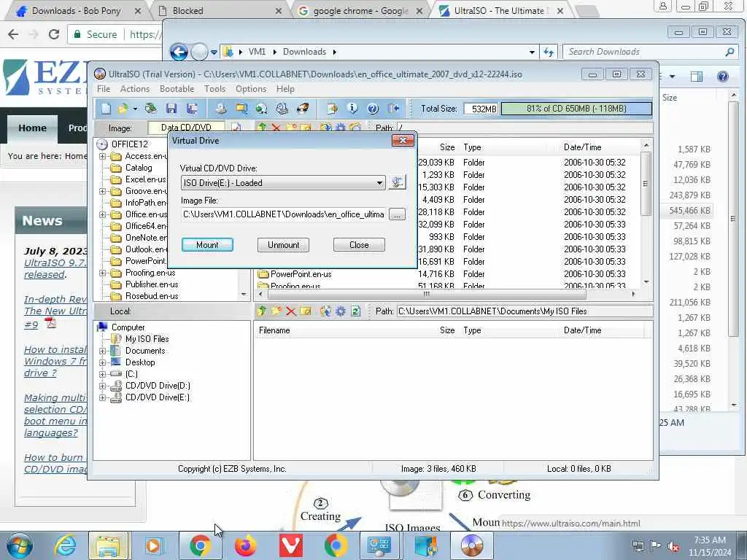Click the Search Downloads box in Explorer
This screenshot has width=747, height=560.
pyautogui.click(x=650, y=52)
